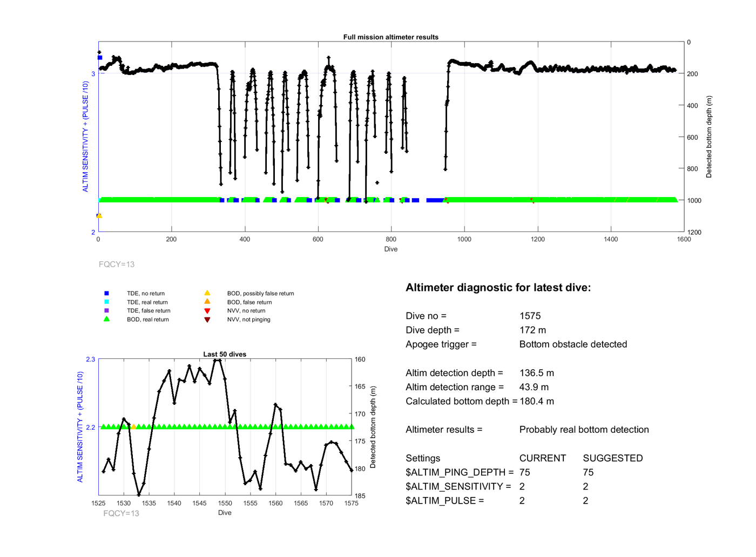Click the 'Calculated bottom depth =' label

[x=462, y=402]
